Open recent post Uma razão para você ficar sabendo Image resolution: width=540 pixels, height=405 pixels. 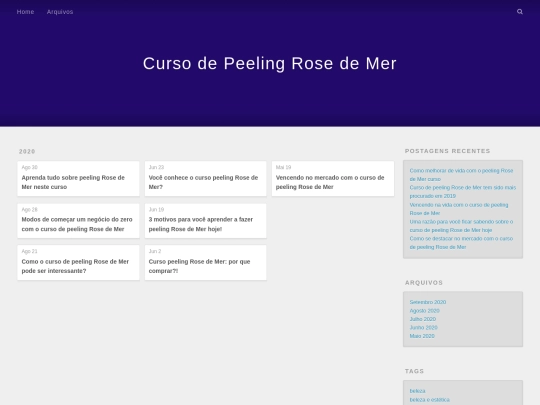click(x=461, y=226)
